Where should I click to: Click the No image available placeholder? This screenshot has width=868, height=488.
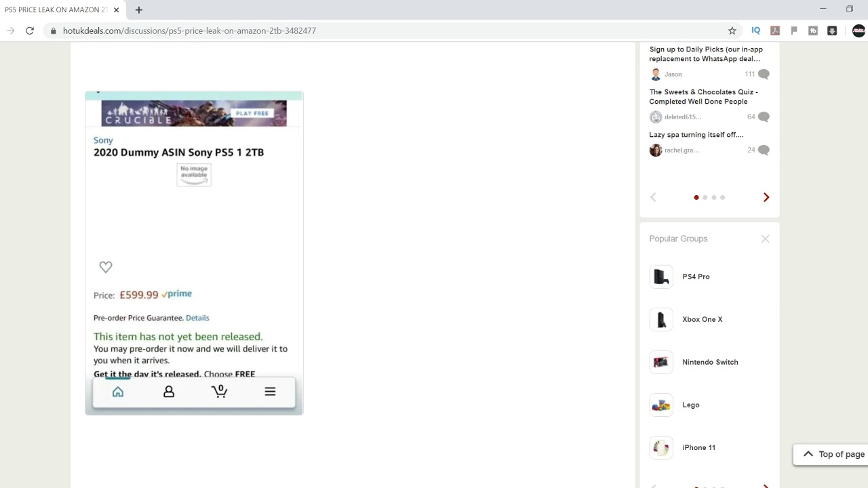click(x=194, y=174)
